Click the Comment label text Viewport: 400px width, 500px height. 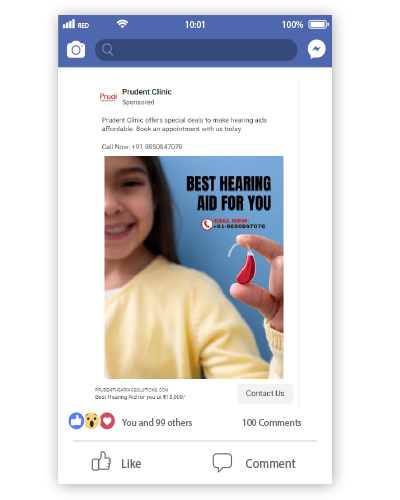coord(270,464)
